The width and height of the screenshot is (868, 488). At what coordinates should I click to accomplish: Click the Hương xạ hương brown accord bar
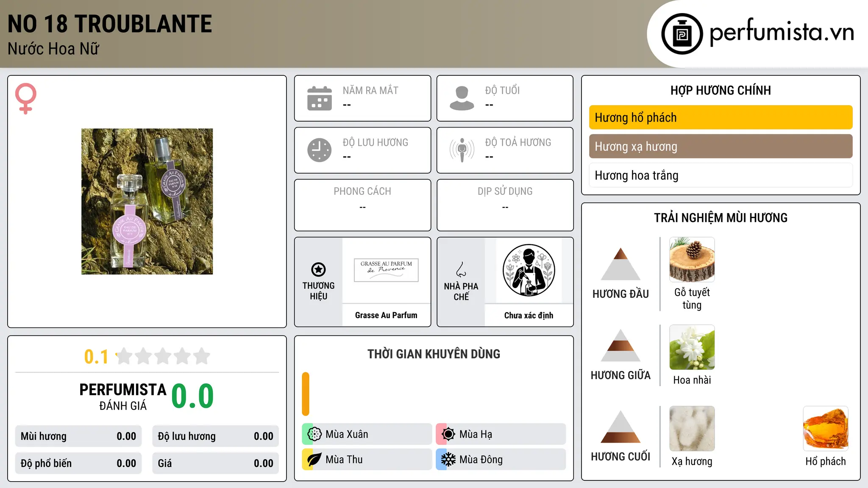click(721, 146)
